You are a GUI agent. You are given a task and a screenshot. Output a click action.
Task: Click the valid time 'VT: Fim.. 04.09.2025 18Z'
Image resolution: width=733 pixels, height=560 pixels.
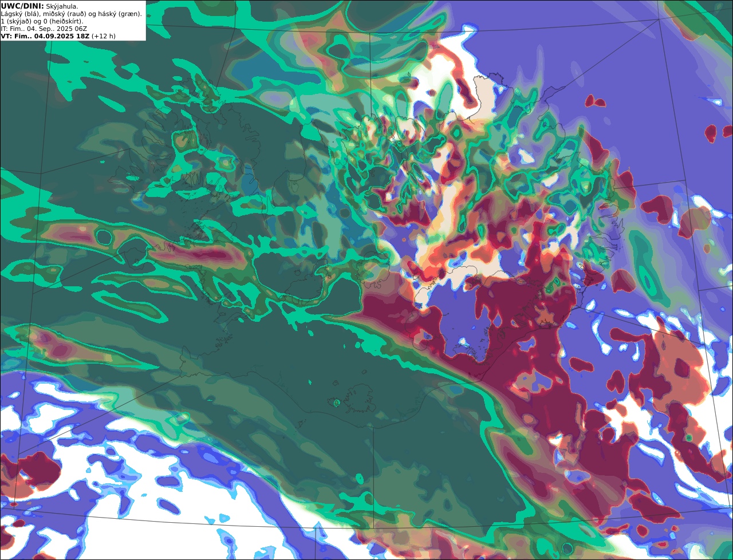pos(45,36)
